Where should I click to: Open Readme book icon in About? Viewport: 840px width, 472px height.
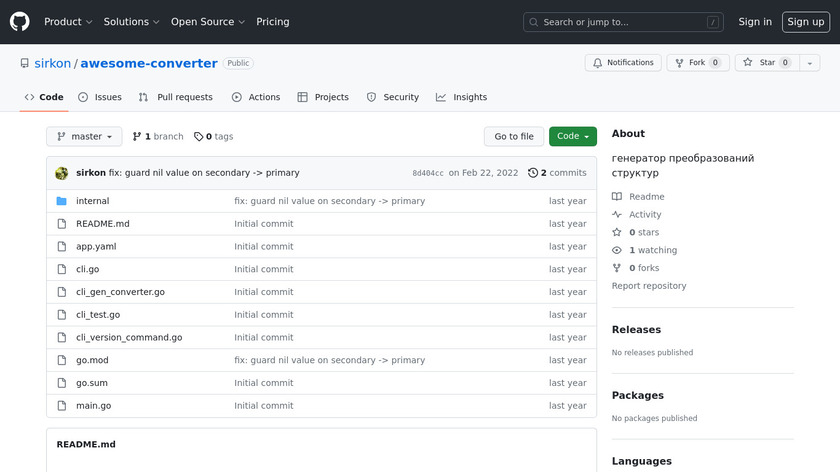coord(617,197)
